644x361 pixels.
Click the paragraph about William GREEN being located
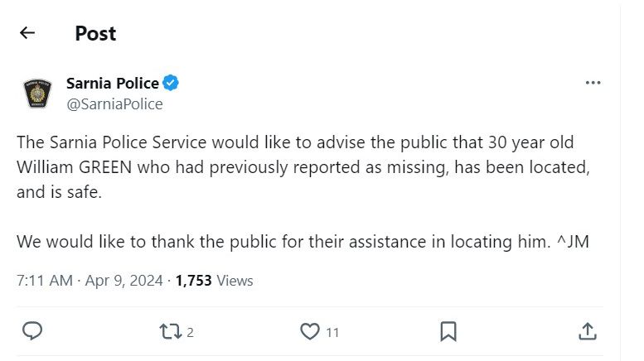[x=298, y=169]
